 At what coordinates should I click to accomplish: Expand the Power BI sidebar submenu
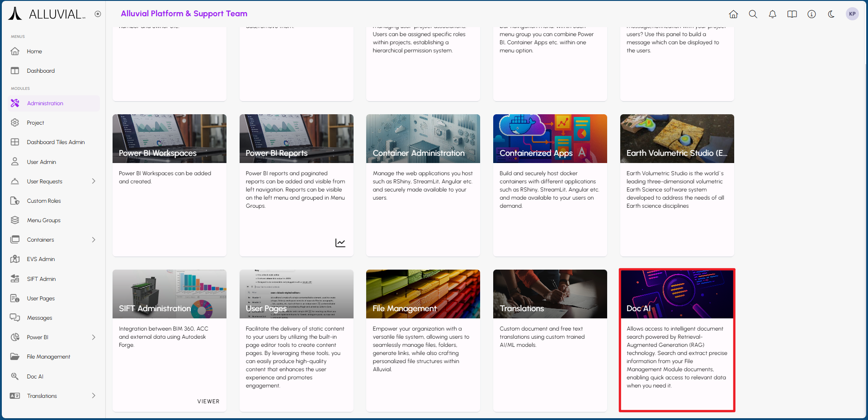(x=94, y=337)
